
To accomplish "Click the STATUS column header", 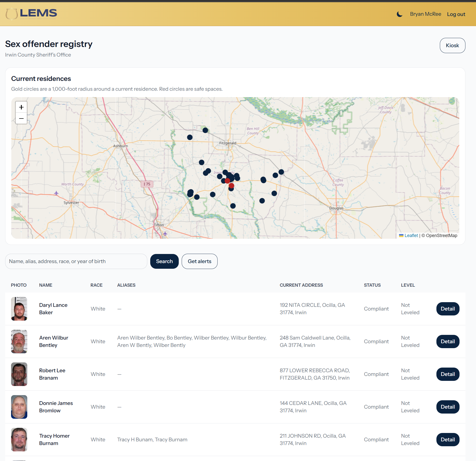I will pos(372,285).
